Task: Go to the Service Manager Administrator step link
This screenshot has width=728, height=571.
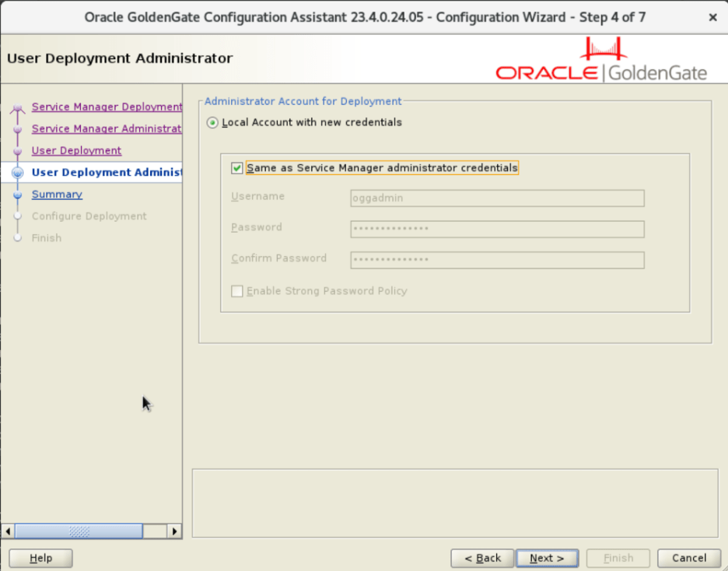Action: [x=107, y=128]
